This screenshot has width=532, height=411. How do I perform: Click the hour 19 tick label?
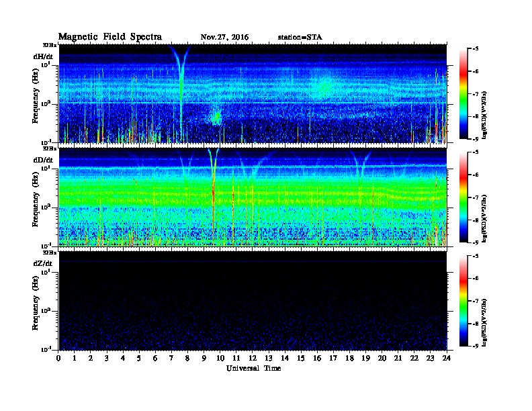pyautogui.click(x=365, y=359)
